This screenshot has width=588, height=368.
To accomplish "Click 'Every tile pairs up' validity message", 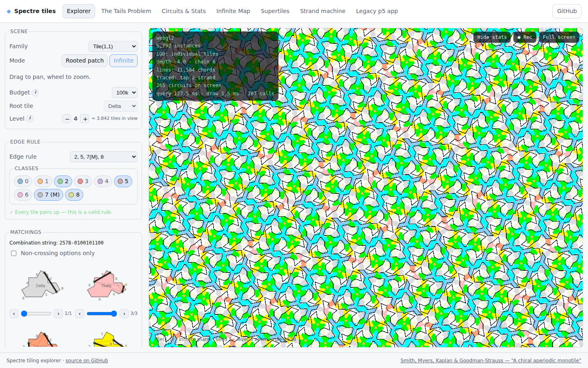I will 61,212.
